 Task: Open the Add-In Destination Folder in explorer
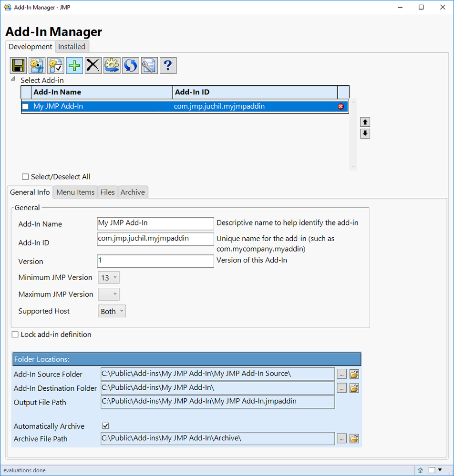(x=354, y=388)
